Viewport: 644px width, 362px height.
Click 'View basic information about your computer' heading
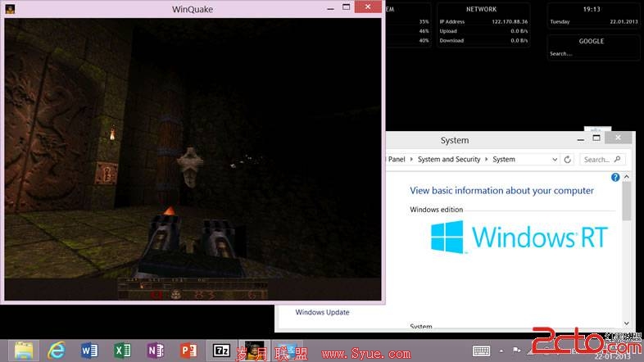pyautogui.click(x=501, y=191)
